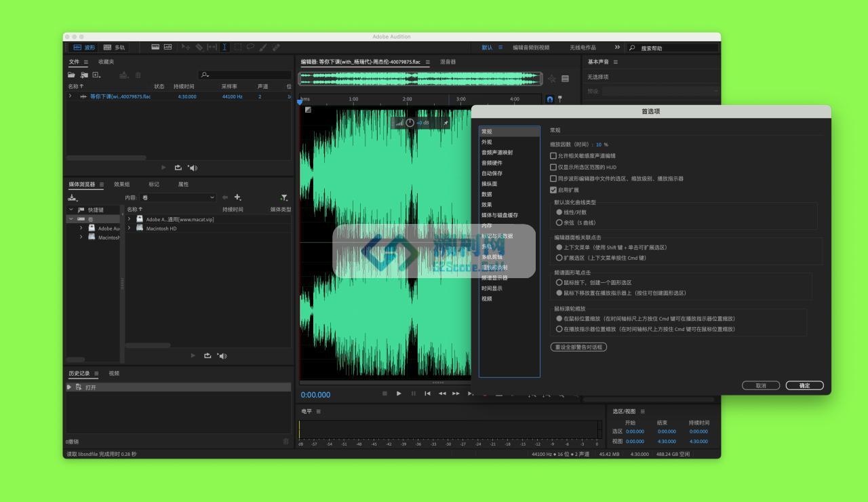868x502 pixels.
Task: Click the Files panel loop playback icon
Action: (x=178, y=168)
